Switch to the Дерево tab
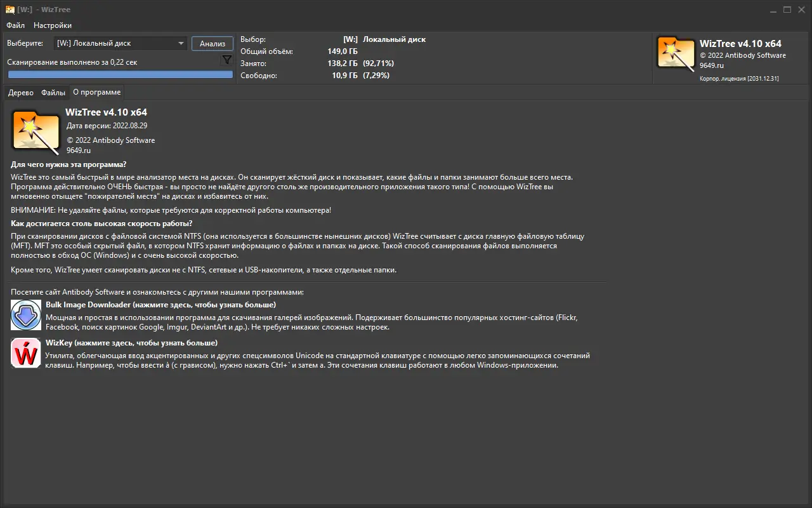Screen dimensions: 812x508 (x=21, y=92)
